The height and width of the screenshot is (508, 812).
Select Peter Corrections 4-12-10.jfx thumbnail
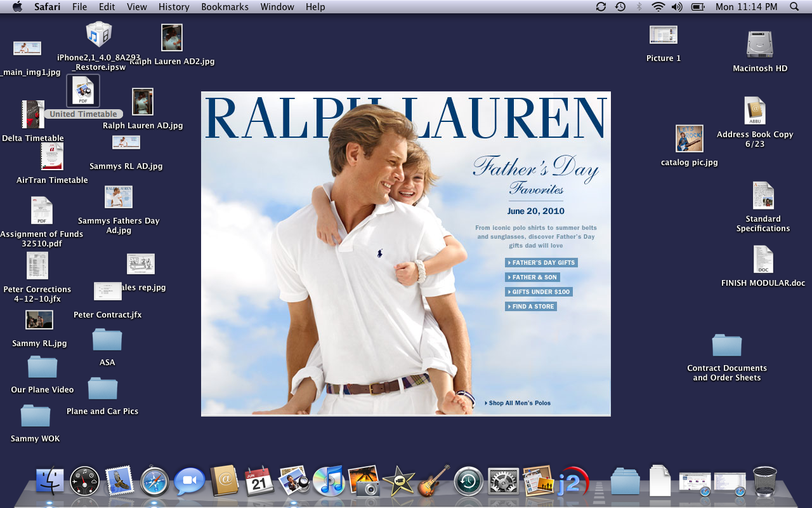(37, 265)
